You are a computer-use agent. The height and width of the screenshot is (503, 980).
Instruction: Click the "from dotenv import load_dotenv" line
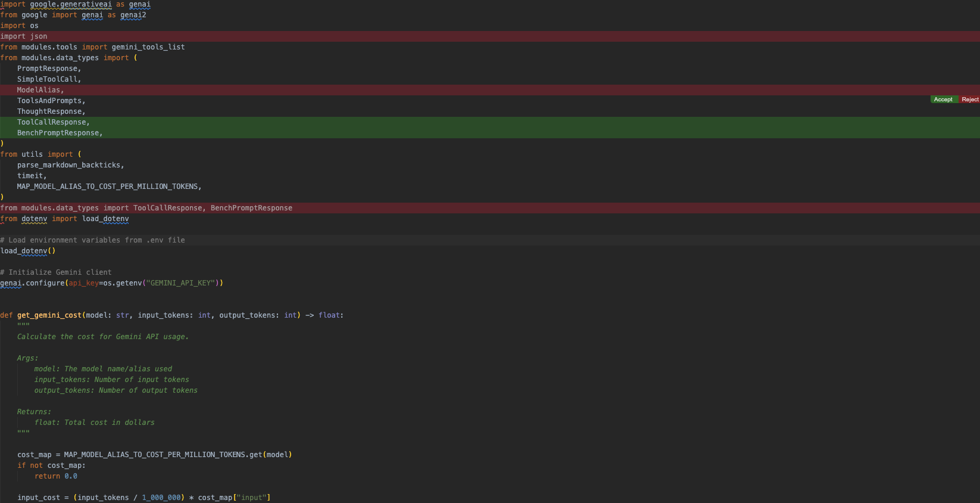[65, 219]
